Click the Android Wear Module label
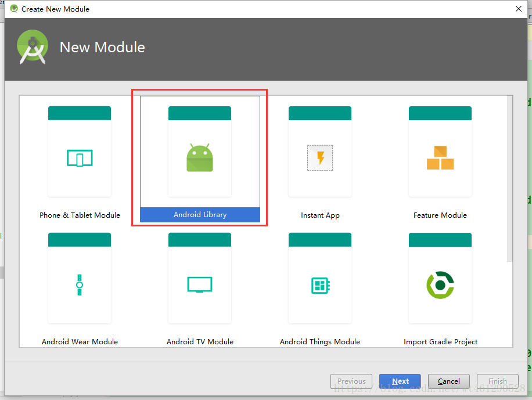Viewport: 532px width, 400px height. pyautogui.click(x=80, y=341)
